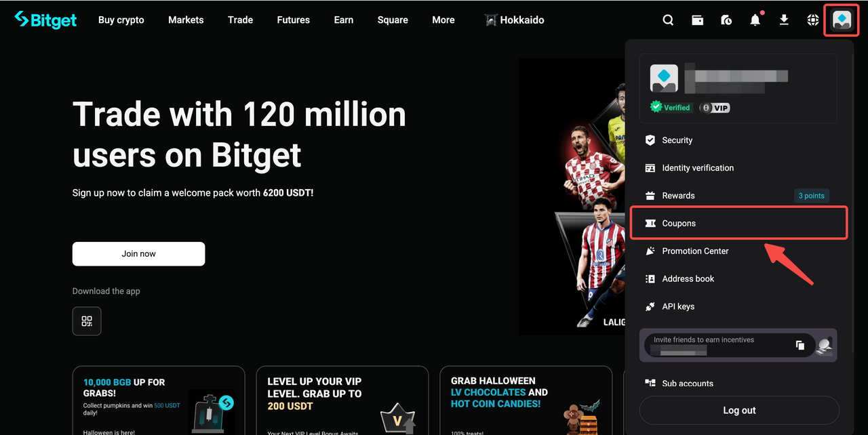Click the Log out button
868x435 pixels.
click(739, 410)
